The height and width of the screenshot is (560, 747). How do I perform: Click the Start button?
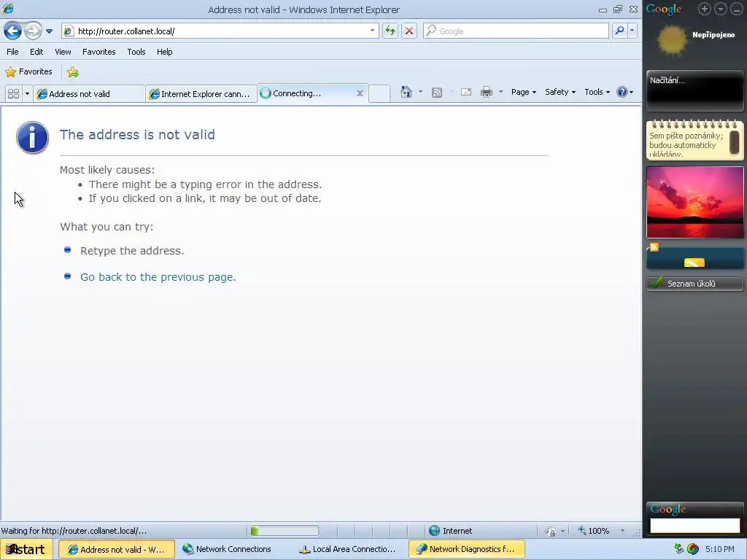point(26,549)
